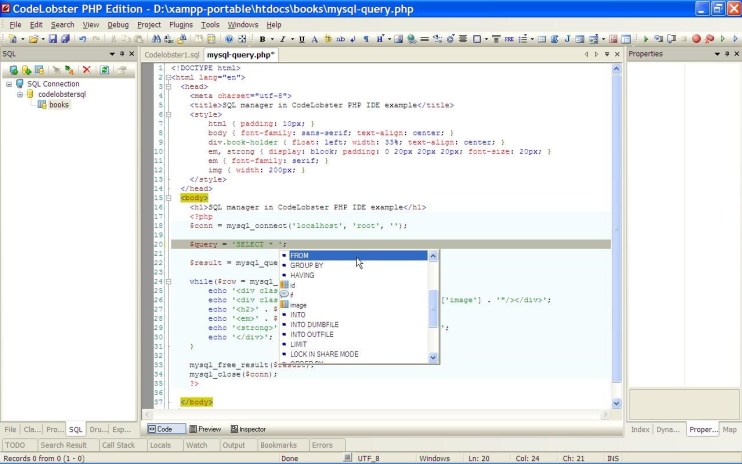The width and height of the screenshot is (742, 464).
Task: Open the Search Result bottom tab
Action: pyautogui.click(x=63, y=445)
